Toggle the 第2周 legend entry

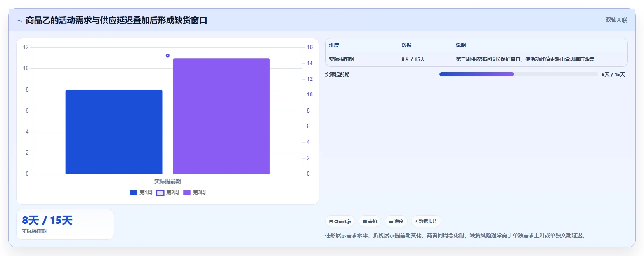coord(167,193)
